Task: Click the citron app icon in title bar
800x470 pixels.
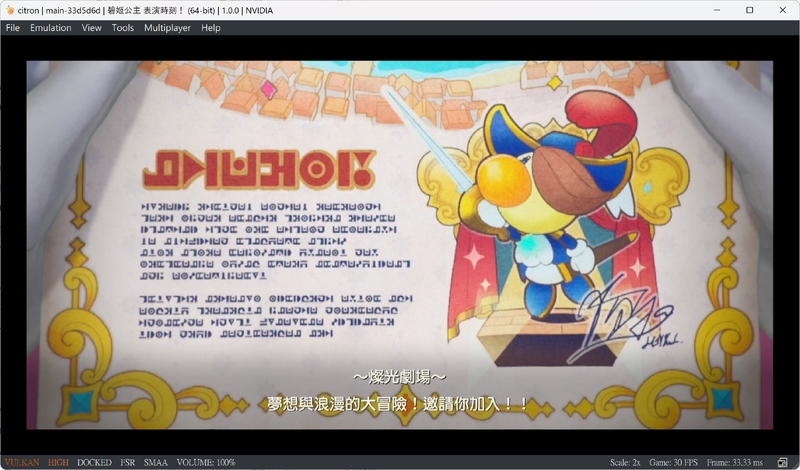Action: point(10,10)
